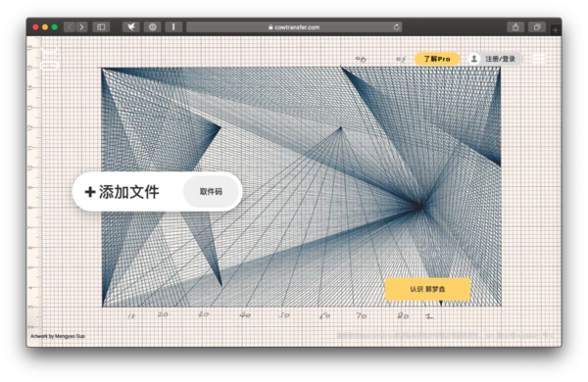Toggle the Safari sidebar button
The height and width of the screenshot is (382, 588).
(101, 27)
